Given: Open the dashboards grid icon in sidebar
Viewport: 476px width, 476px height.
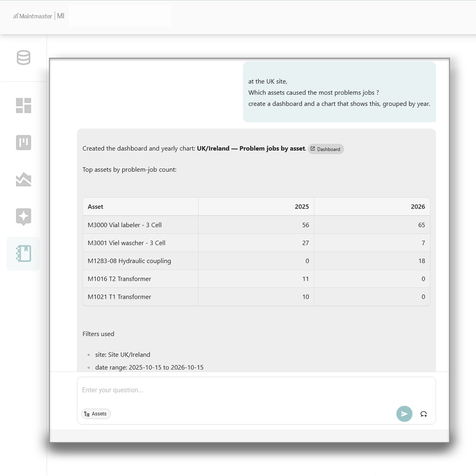Looking at the screenshot, I should (x=23, y=106).
